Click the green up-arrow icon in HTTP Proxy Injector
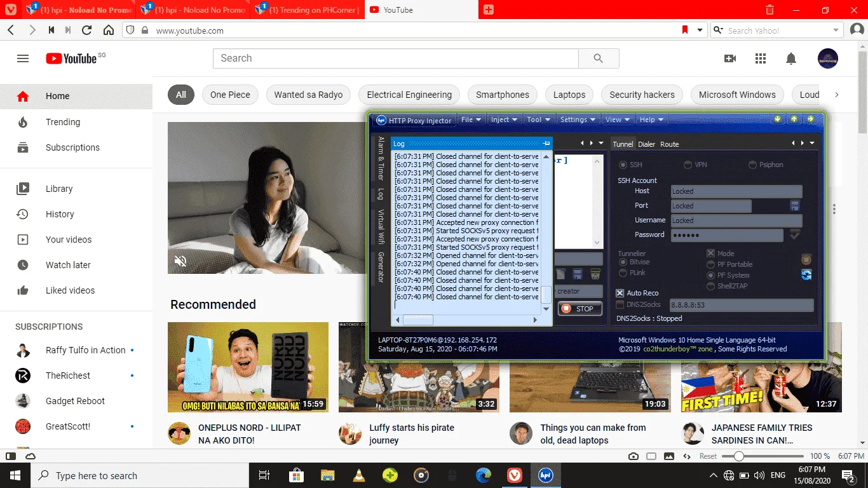This screenshot has height=488, width=868. click(x=794, y=119)
